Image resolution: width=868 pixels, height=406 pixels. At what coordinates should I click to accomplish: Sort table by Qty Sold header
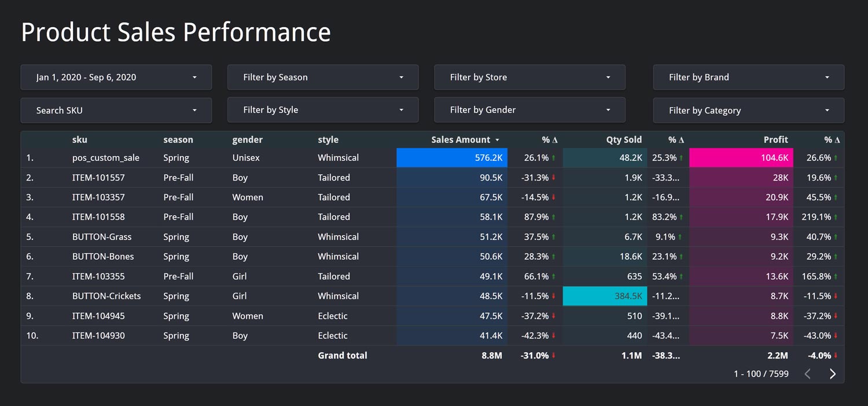[624, 139]
